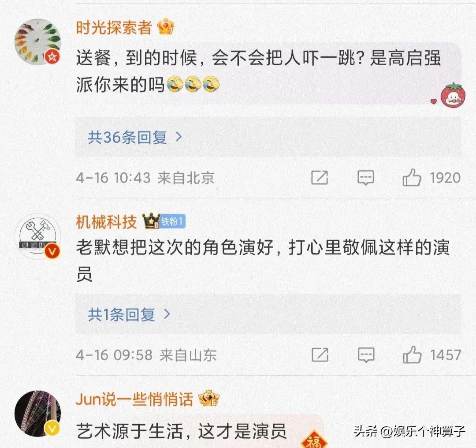Screen dimensions: 476x448
Task: Expand the 共36条回复 reply thread
Action: [268, 137]
